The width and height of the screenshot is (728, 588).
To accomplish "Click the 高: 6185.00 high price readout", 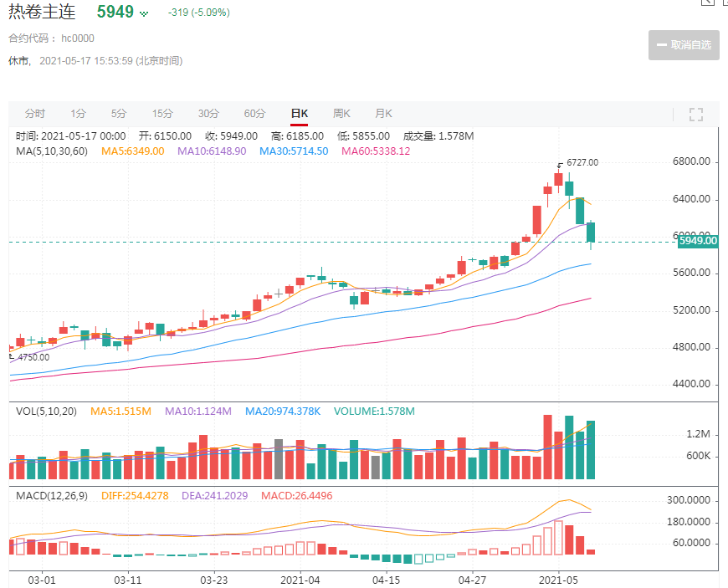I will (298, 136).
